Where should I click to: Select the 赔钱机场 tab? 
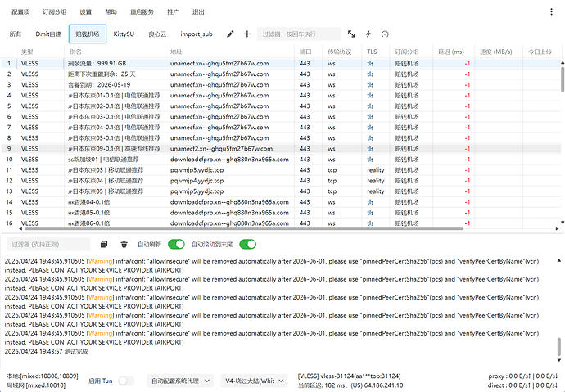(87, 34)
